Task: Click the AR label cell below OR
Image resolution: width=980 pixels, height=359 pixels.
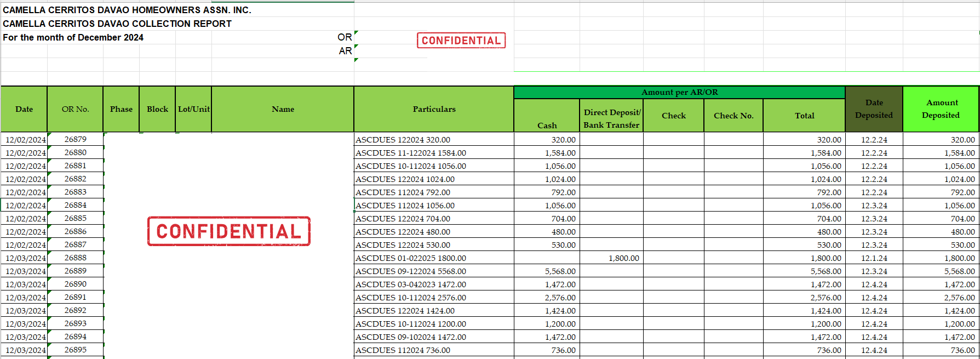Action: tap(345, 51)
